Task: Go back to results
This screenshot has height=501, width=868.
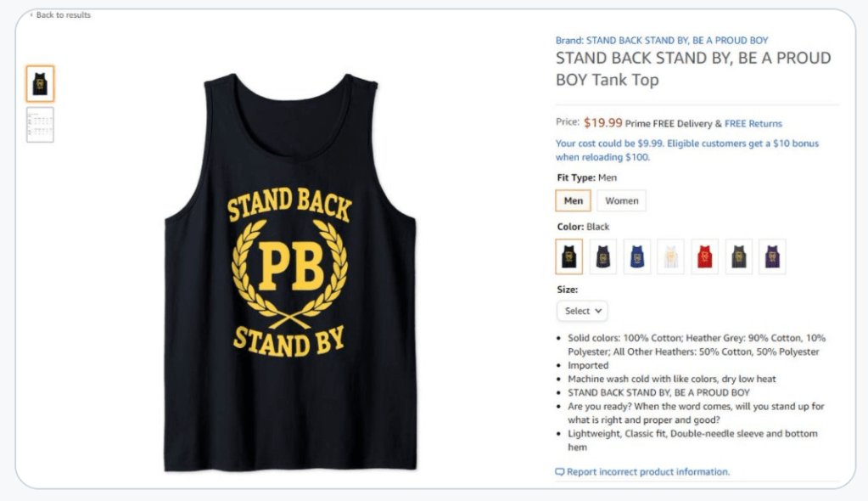Action: pyautogui.click(x=64, y=15)
